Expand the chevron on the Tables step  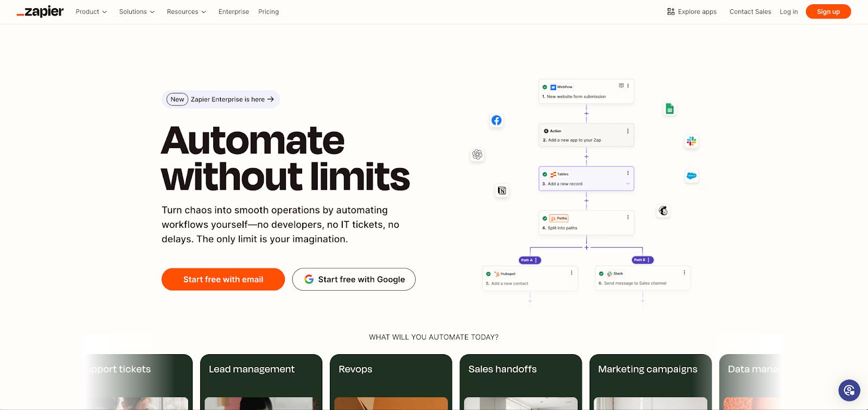pos(628,183)
